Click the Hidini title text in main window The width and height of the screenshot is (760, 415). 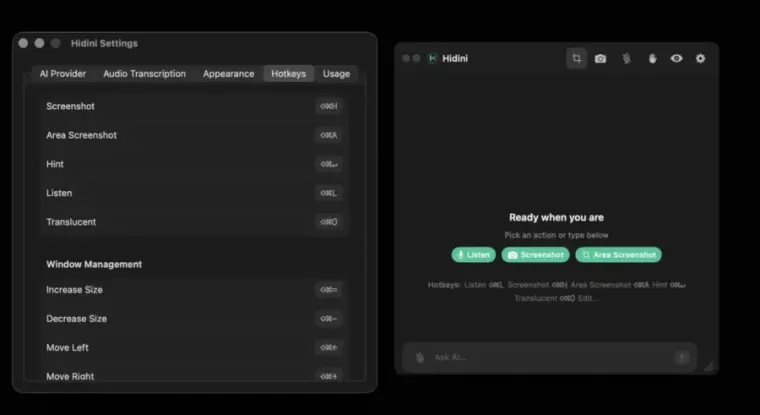point(455,59)
